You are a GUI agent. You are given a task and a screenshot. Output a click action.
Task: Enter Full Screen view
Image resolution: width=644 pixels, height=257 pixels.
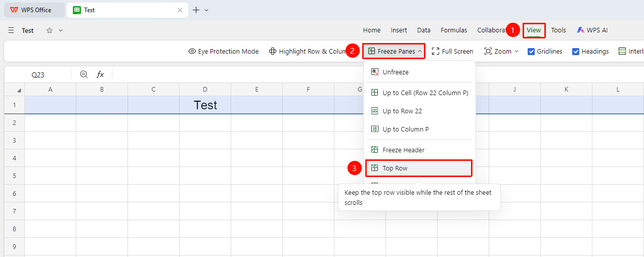click(x=452, y=51)
